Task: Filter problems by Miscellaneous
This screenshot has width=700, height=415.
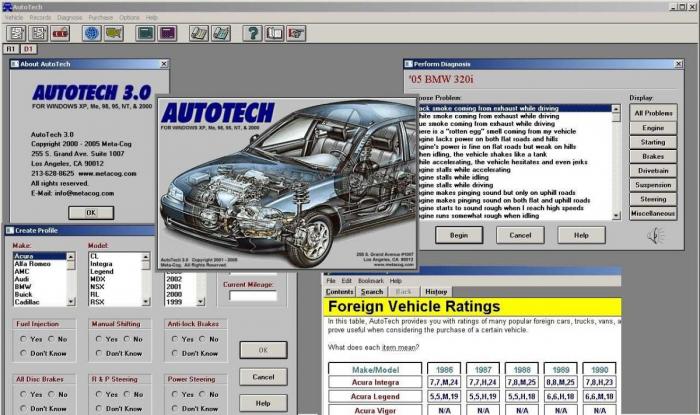Action: click(x=653, y=214)
